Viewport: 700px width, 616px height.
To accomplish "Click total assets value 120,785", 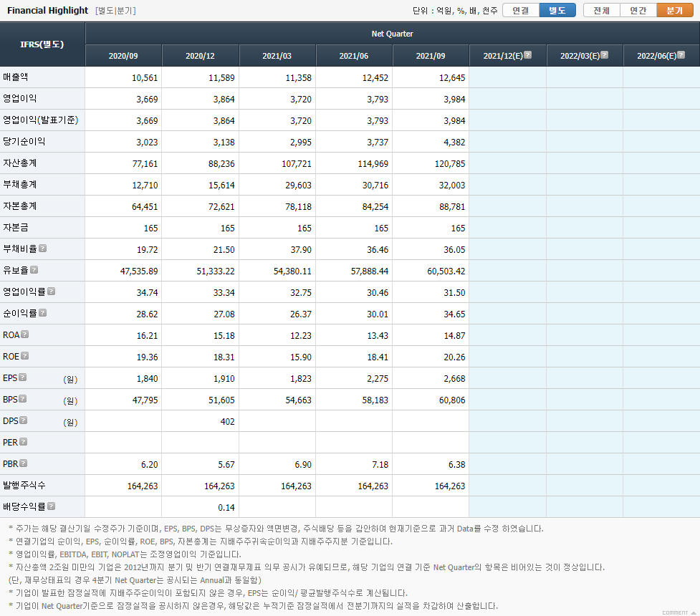I will pos(450,163).
